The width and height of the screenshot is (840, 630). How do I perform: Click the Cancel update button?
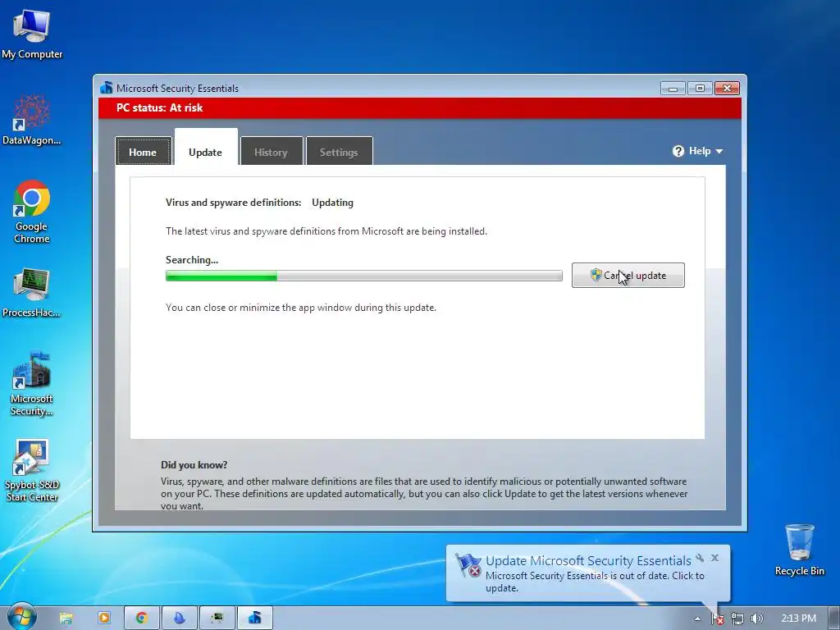click(628, 276)
